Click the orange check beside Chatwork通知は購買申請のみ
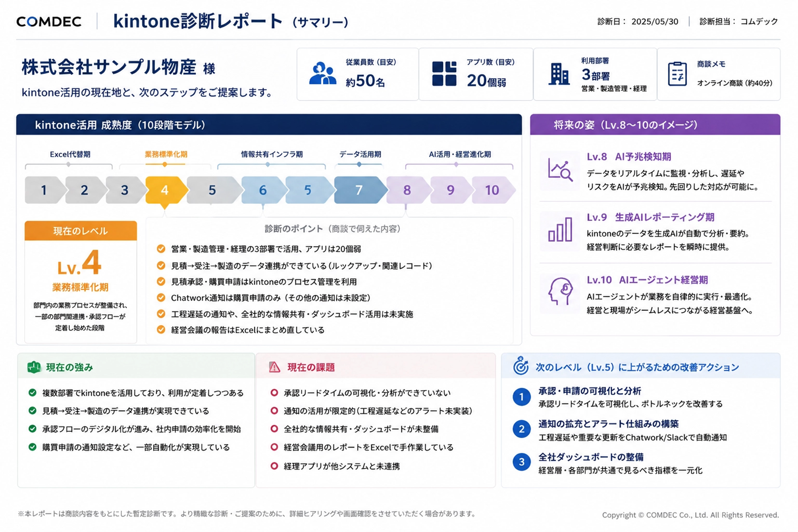Screen dimensions: 798x532 tap(161, 297)
